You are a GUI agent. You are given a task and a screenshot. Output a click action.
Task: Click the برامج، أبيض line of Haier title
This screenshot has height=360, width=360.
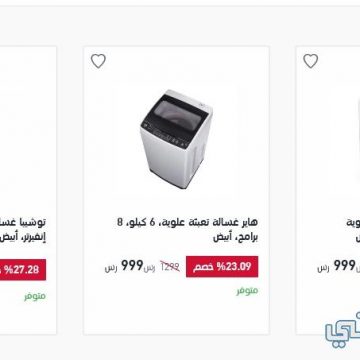click(235, 237)
